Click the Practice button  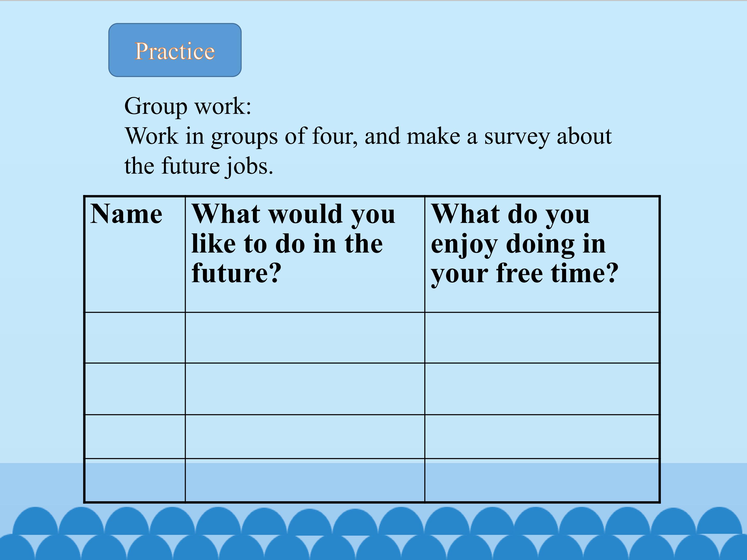(x=175, y=50)
